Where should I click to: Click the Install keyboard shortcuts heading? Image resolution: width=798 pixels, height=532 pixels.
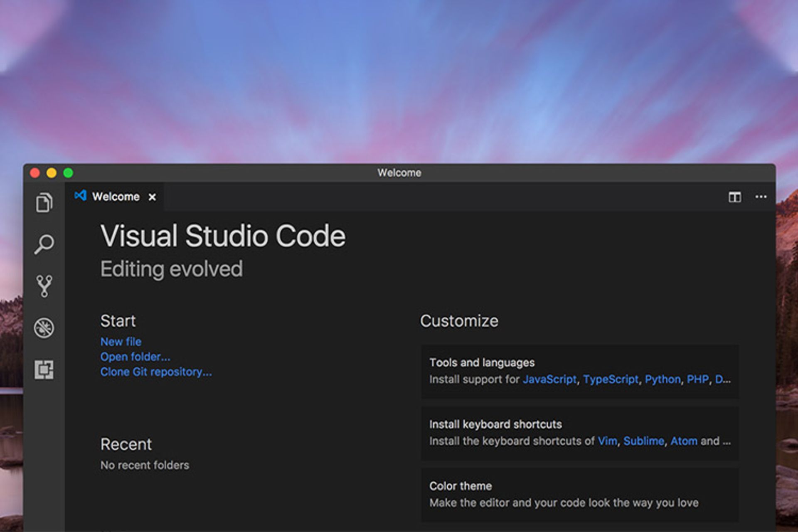pyautogui.click(x=495, y=424)
